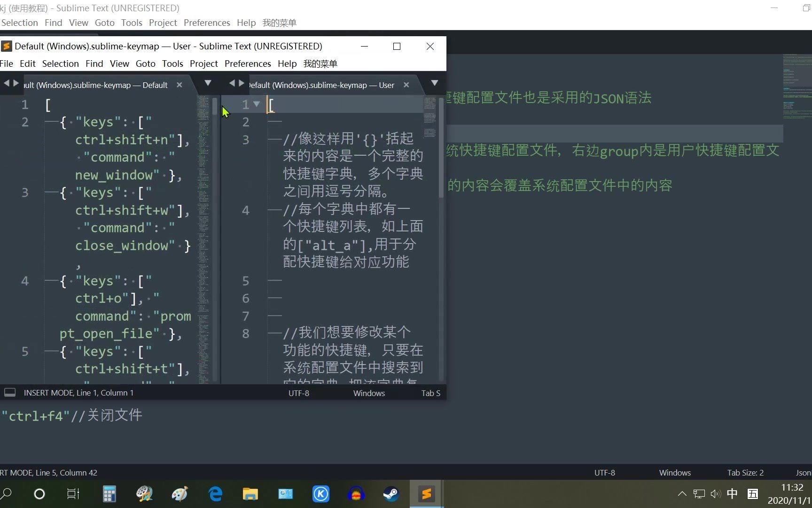Image resolution: width=812 pixels, height=508 pixels.
Task: Open the Goto menu in the keymap window
Action: click(146, 63)
